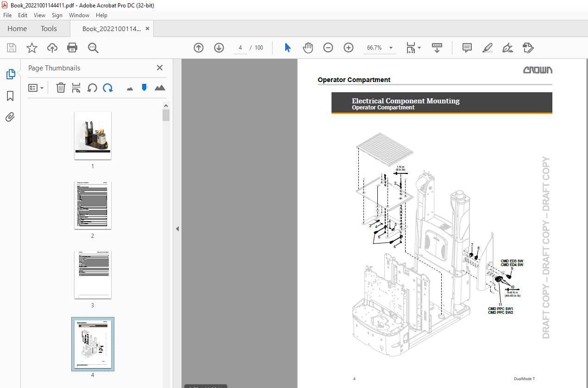The height and width of the screenshot is (388, 588).
Task: Bookmark the file with the star icon
Action: point(31,48)
